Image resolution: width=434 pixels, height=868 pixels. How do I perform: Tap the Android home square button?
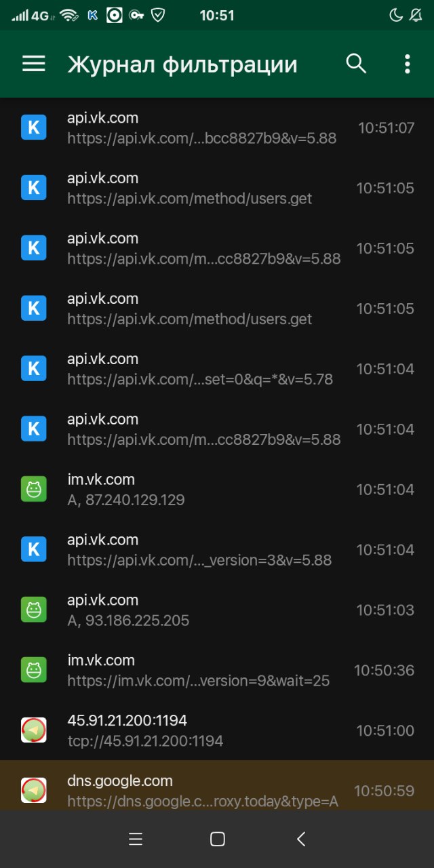click(217, 839)
